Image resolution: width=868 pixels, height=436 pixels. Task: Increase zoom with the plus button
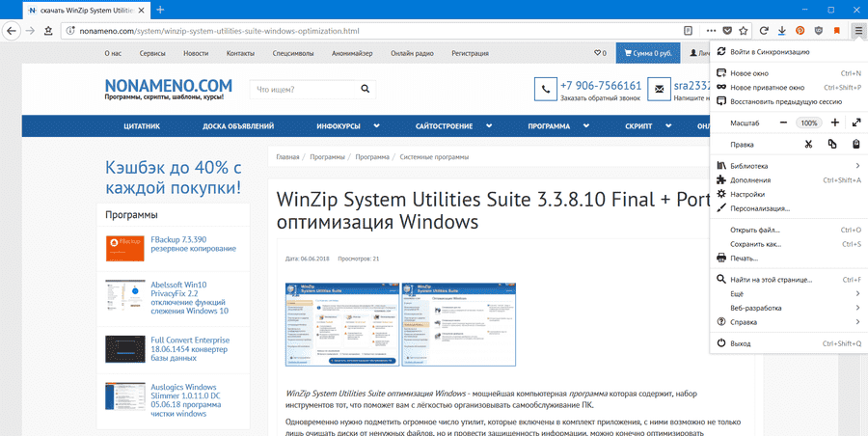point(834,123)
